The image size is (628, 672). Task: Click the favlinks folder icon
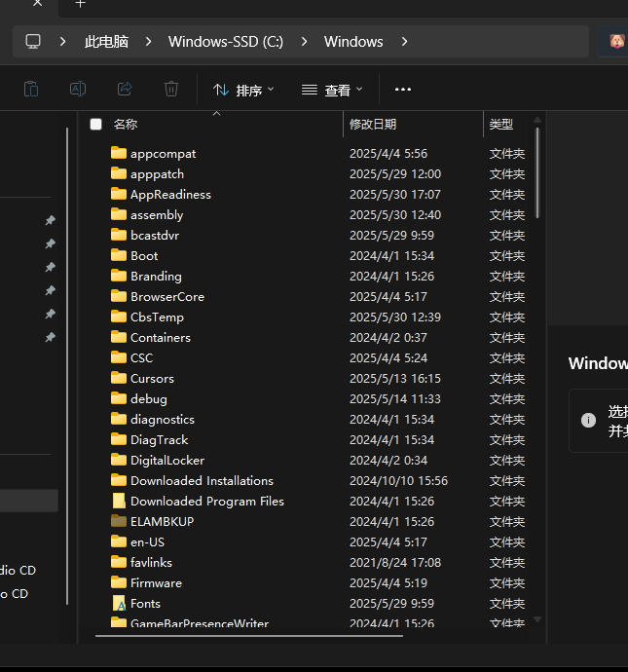[119, 562]
